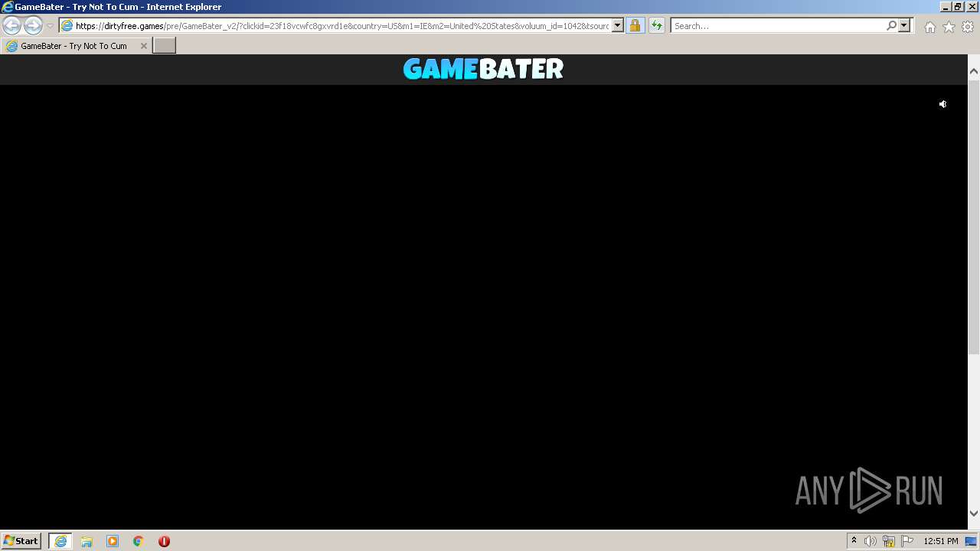Click the 12:51 PM system clock
This screenshot has height=551, width=980.
(941, 541)
